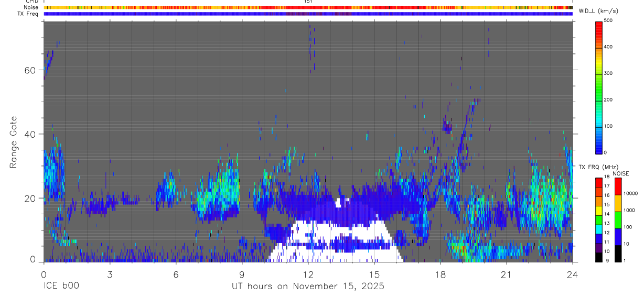Click the ICE b00 radar label
The image size is (644, 297).
pyautogui.click(x=61, y=287)
